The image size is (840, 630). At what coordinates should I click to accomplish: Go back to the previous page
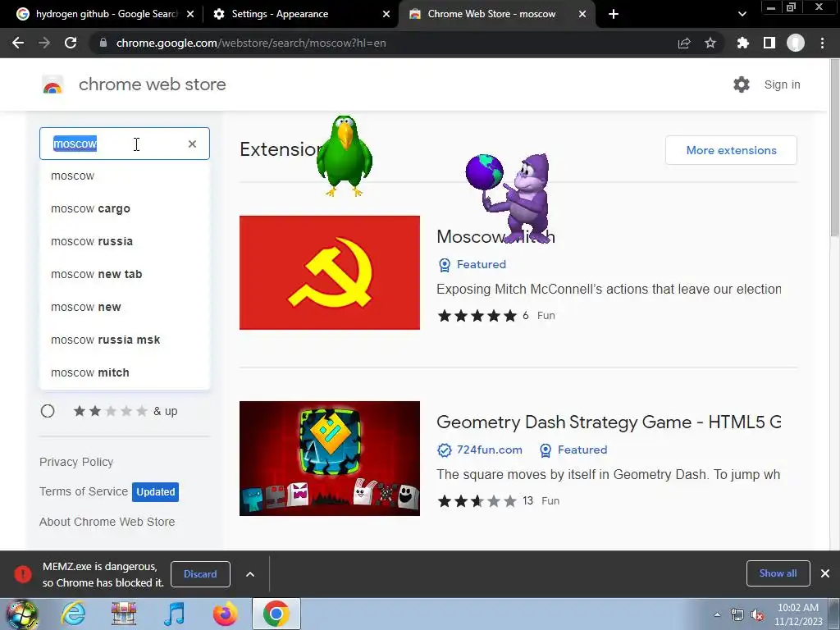click(18, 43)
